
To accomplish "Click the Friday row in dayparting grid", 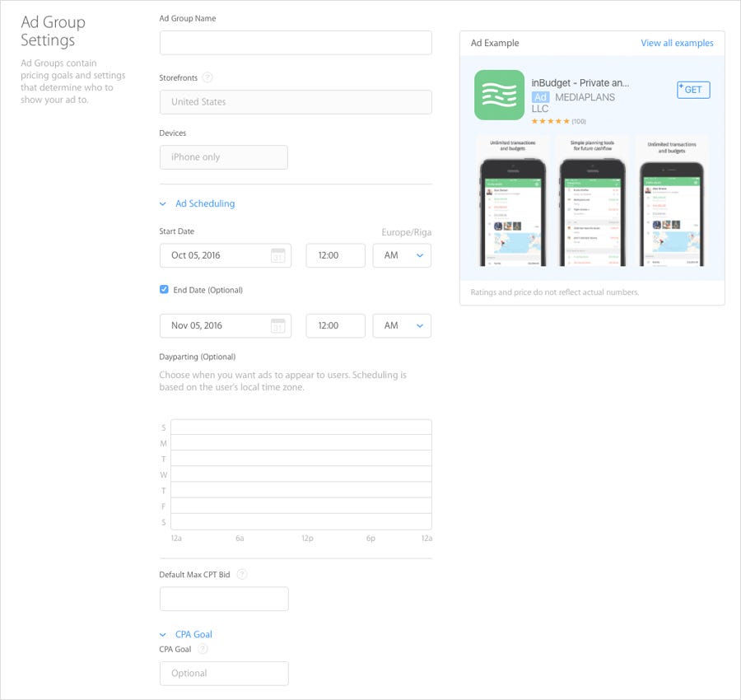I will pos(301,506).
